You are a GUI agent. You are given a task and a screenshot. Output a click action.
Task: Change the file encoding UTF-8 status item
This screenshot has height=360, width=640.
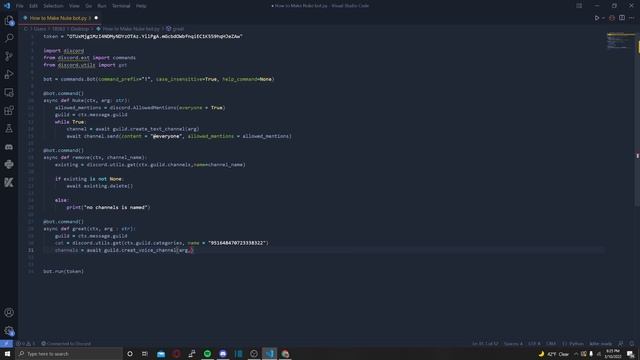tap(534, 344)
